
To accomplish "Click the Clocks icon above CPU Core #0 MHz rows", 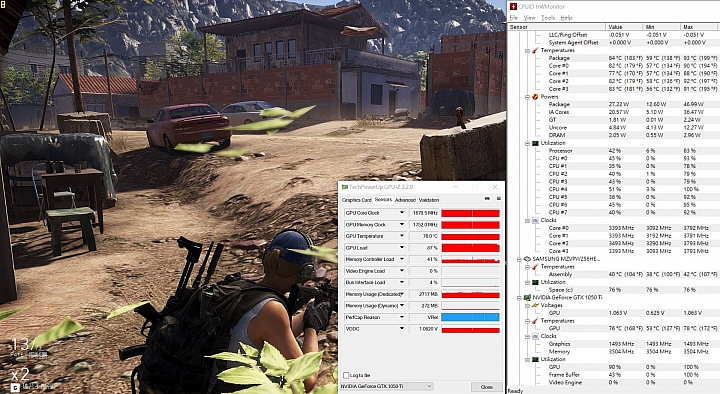I will 535,220.
